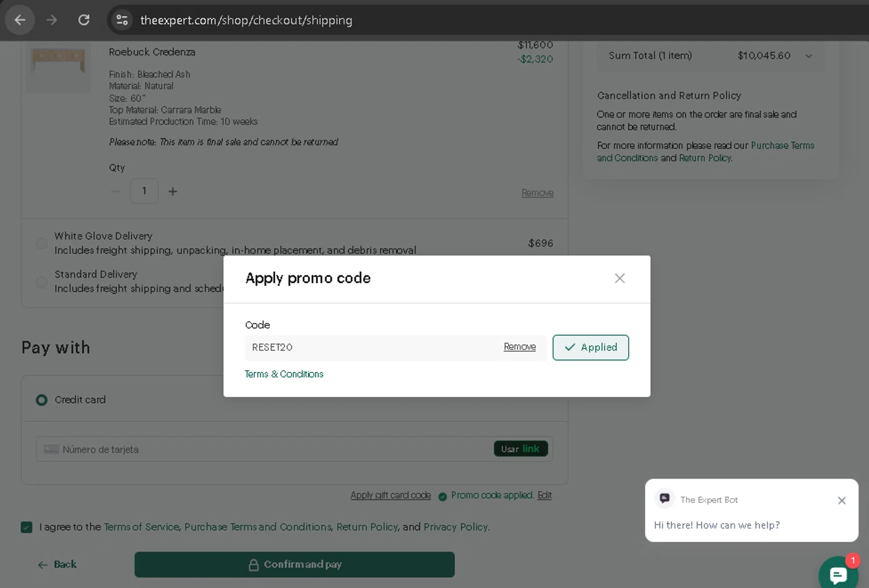This screenshot has width=869, height=588.
Task: Click the green promo applied check icon
Action: [x=443, y=496]
